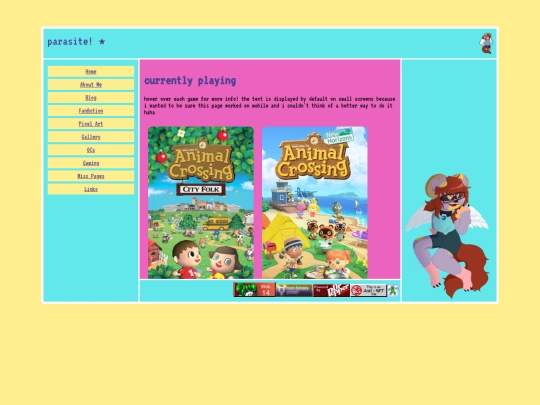The height and width of the screenshot is (405, 540).
Task: Open Misc Pages link
Action: coord(91,176)
